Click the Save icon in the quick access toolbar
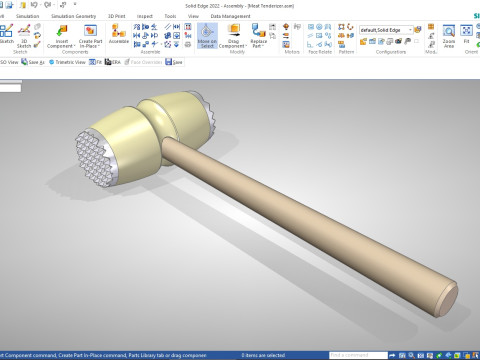 [x=9, y=5]
